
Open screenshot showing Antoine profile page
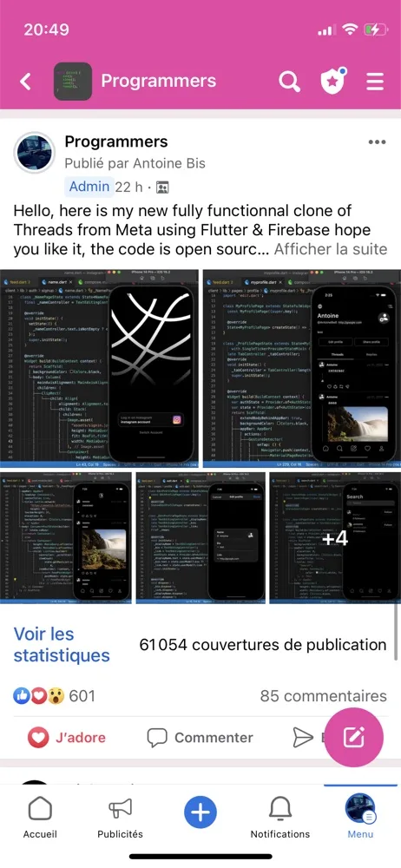pyautogui.click(x=302, y=368)
